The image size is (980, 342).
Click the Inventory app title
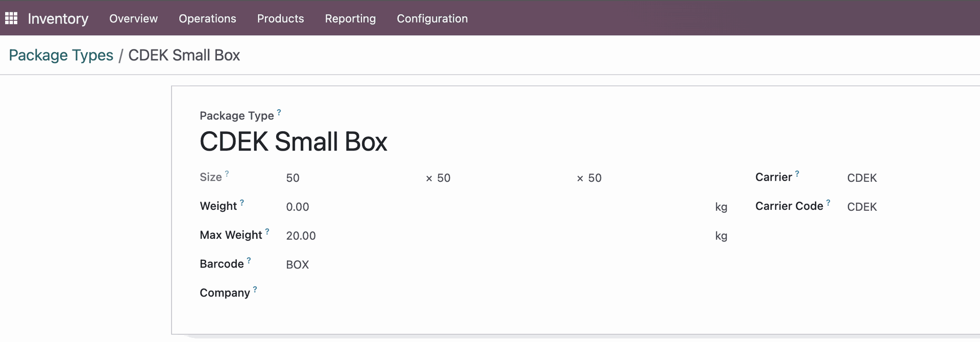(58, 18)
